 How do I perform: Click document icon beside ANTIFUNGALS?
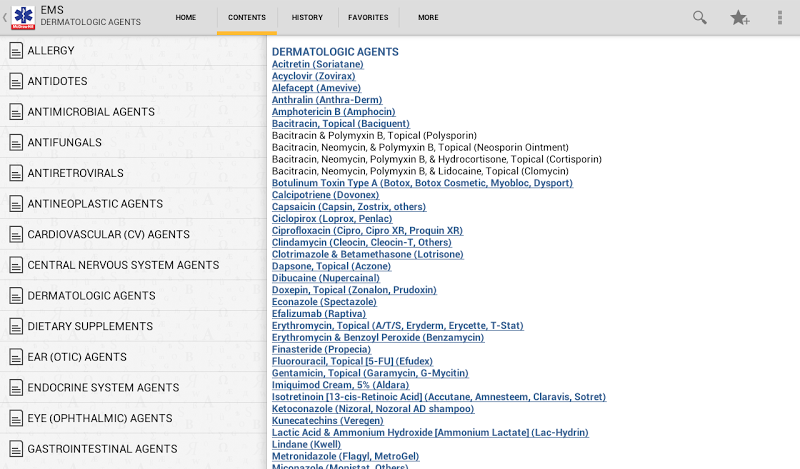pyautogui.click(x=16, y=142)
